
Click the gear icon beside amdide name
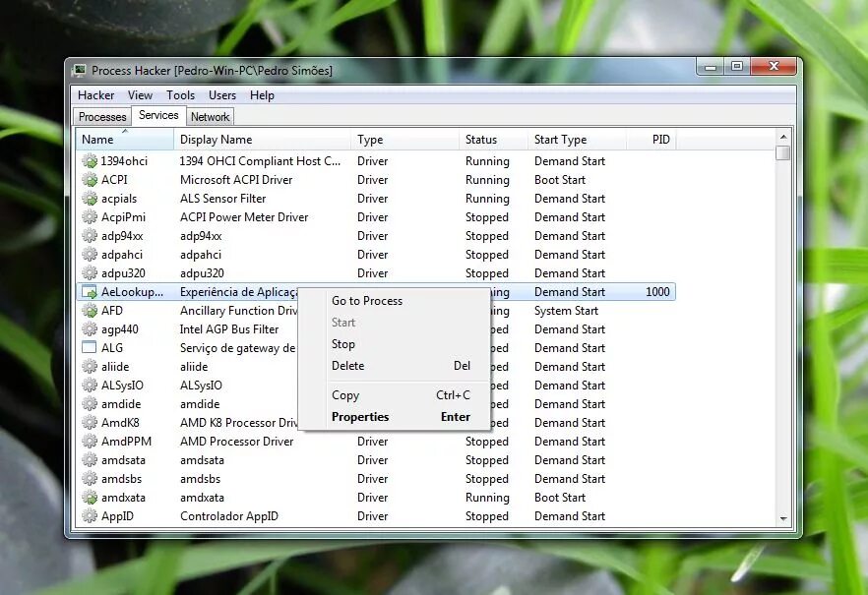(90, 404)
